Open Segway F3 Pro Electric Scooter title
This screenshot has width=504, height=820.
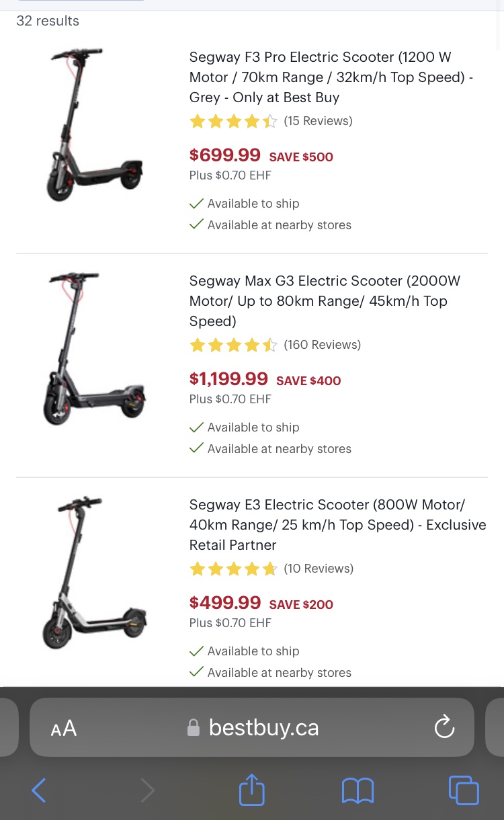click(331, 77)
